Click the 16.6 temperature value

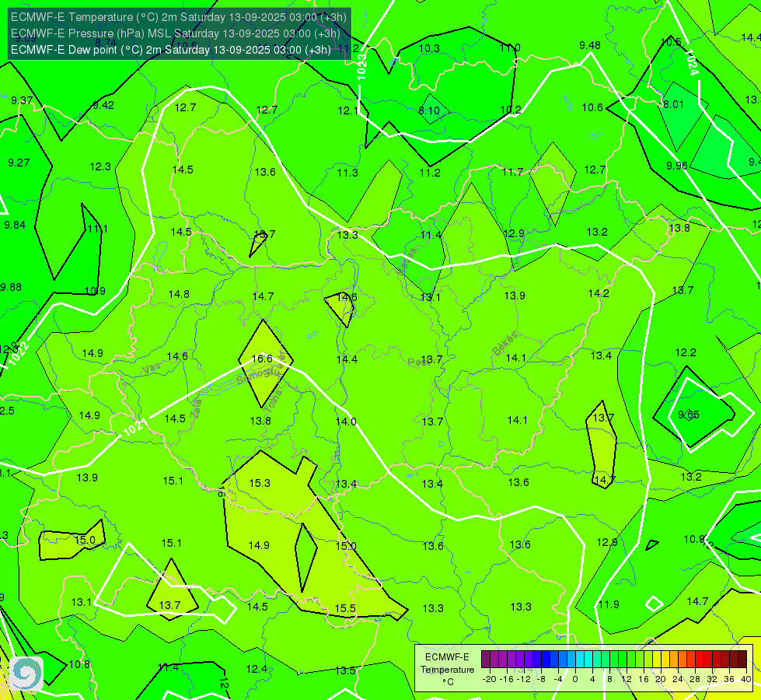click(x=262, y=359)
